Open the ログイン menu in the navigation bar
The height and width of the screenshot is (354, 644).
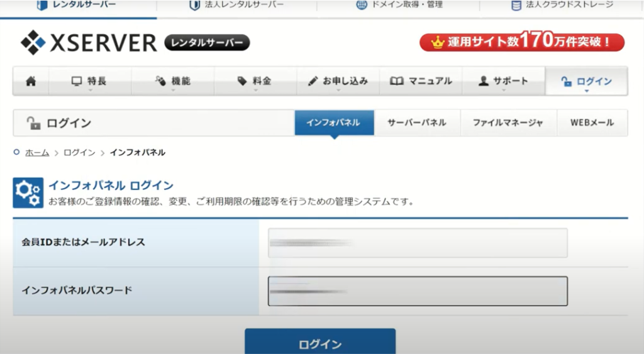(x=587, y=81)
